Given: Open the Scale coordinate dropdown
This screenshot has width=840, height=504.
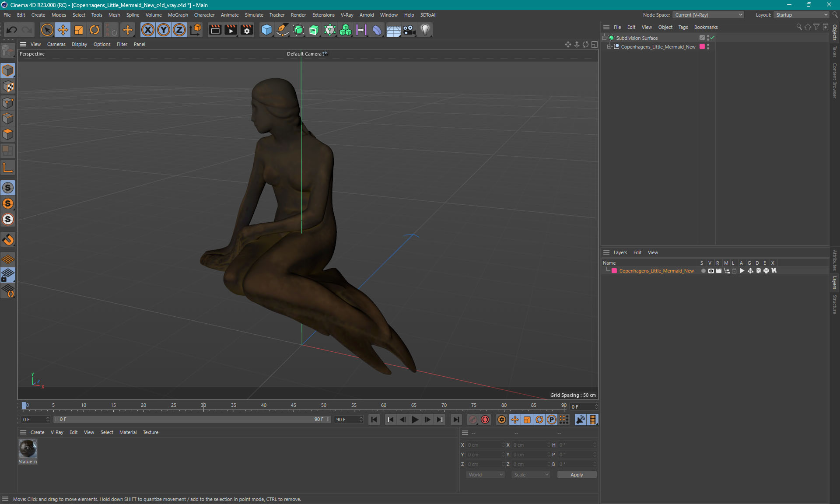Looking at the screenshot, I should coord(531,475).
